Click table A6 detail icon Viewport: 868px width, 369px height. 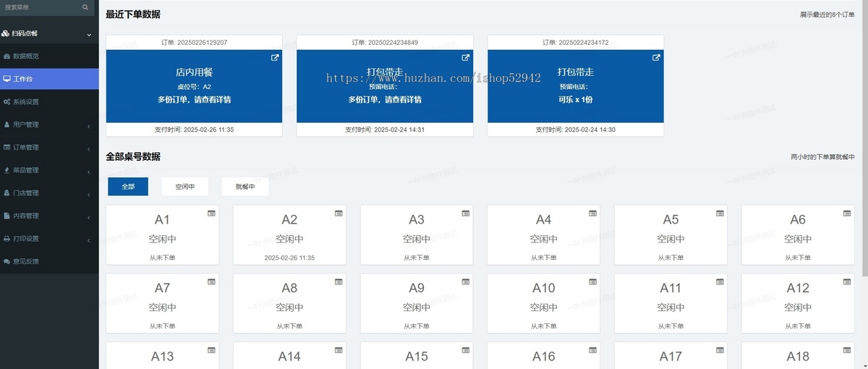[847, 213]
